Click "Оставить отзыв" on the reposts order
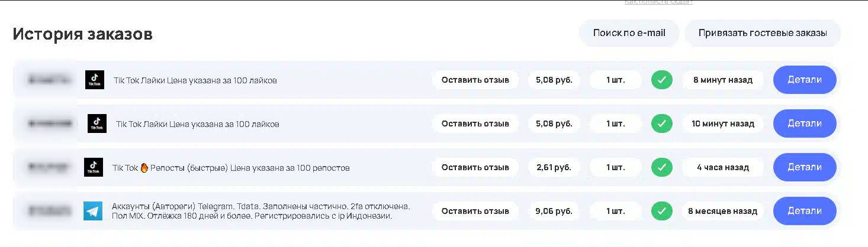Viewport: 868px width, 247px height. coord(475,167)
